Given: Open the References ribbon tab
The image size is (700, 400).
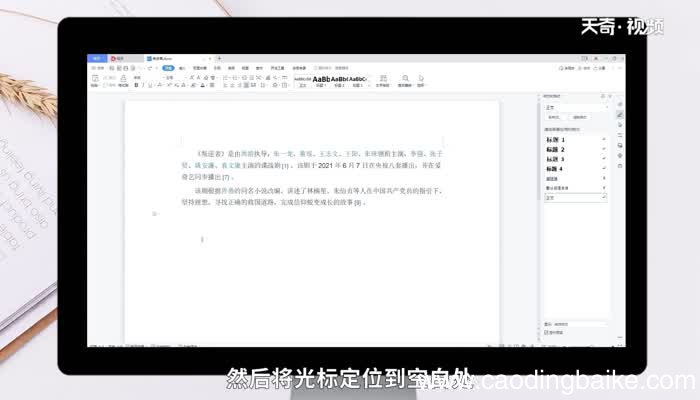Looking at the screenshot, I should [217, 68].
